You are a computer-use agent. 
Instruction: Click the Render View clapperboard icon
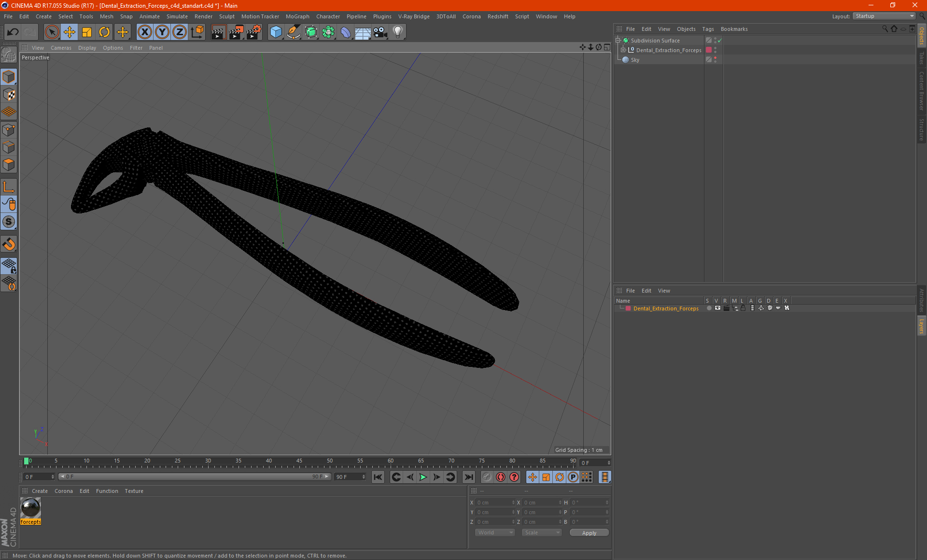(218, 32)
